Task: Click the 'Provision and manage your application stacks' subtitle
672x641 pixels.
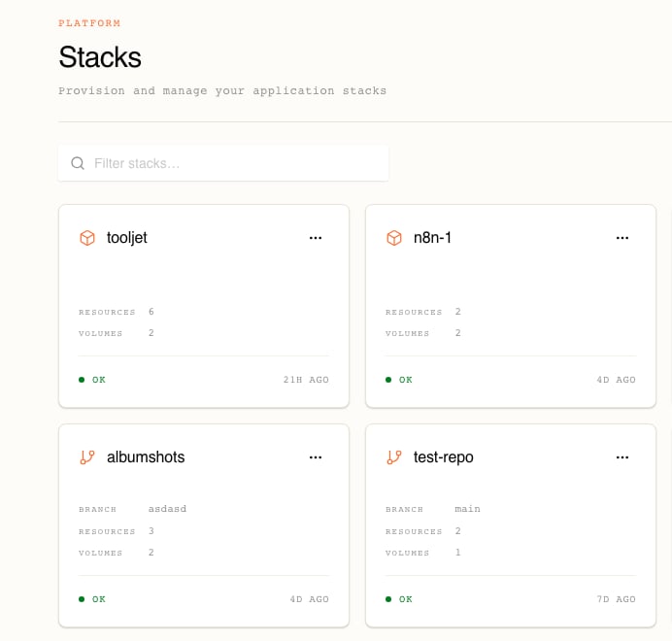Action: [x=222, y=91]
